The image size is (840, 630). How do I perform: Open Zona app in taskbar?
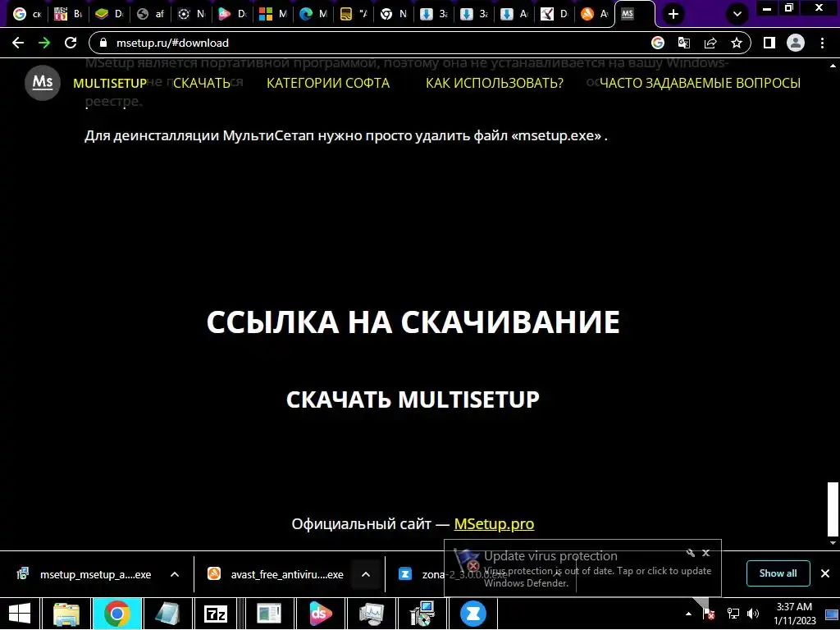point(473,614)
